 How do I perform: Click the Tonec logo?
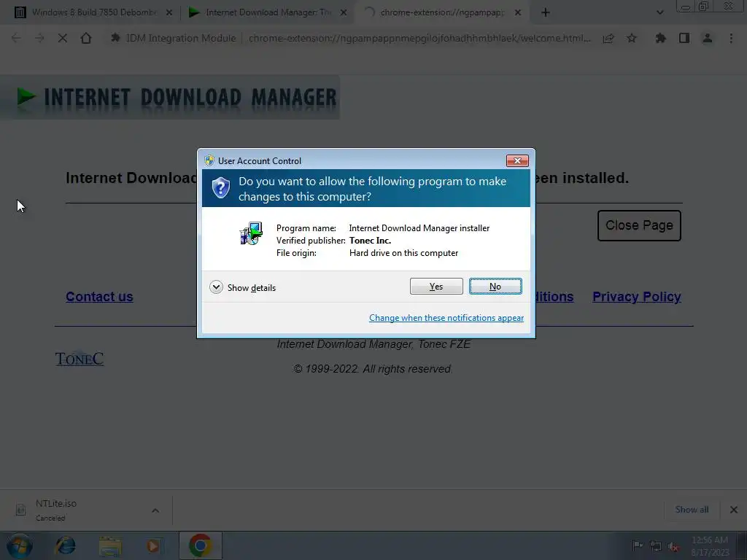pyautogui.click(x=79, y=359)
